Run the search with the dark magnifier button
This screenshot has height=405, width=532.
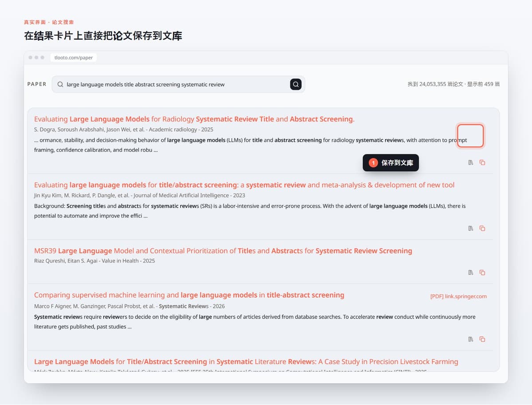tap(296, 84)
